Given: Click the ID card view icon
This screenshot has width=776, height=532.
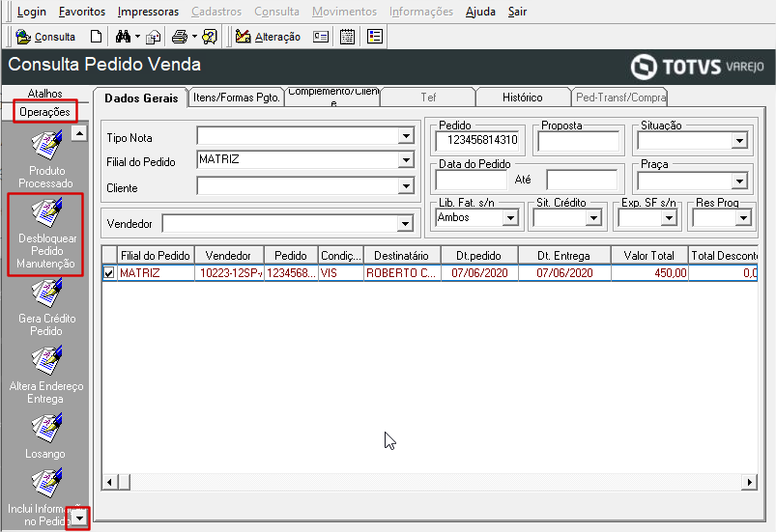Looking at the screenshot, I should click(x=321, y=37).
